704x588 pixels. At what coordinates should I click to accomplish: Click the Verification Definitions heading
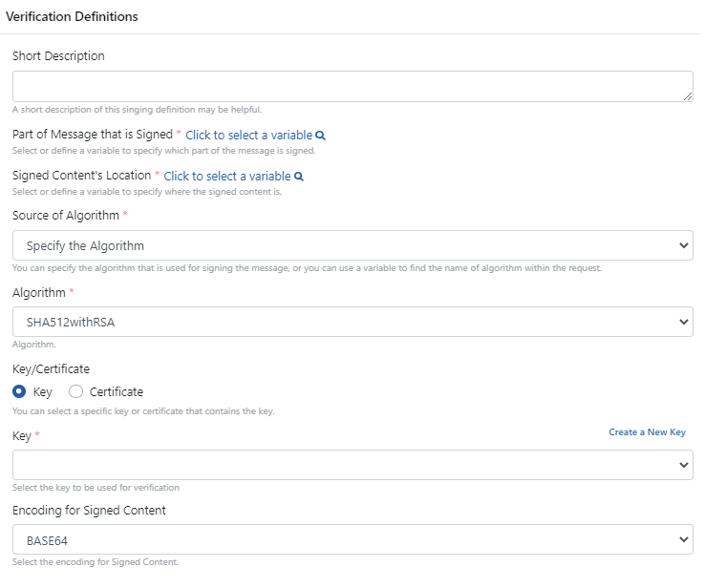(72, 16)
